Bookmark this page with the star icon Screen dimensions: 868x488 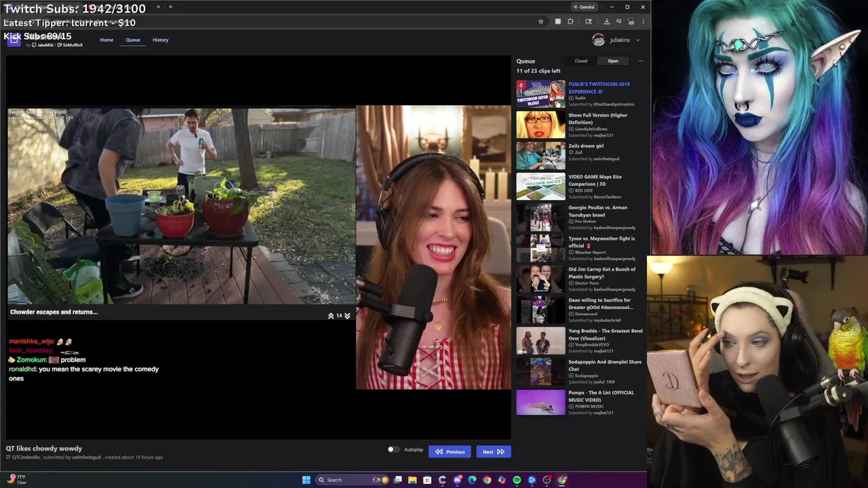[540, 22]
